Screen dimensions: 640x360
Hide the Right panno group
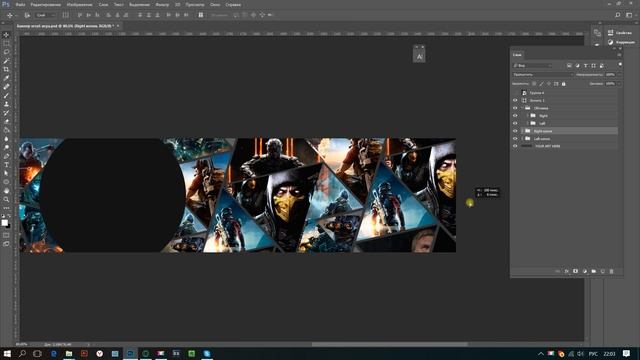[515, 131]
